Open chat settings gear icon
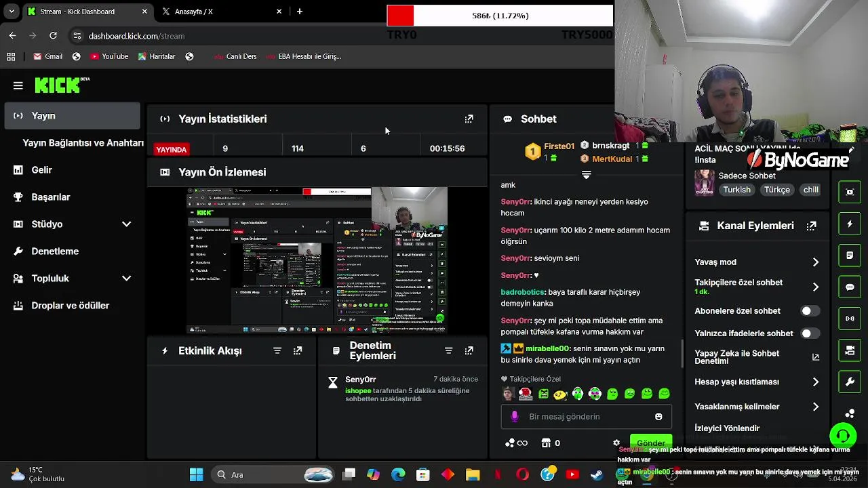This screenshot has width=868, height=488. click(x=616, y=443)
